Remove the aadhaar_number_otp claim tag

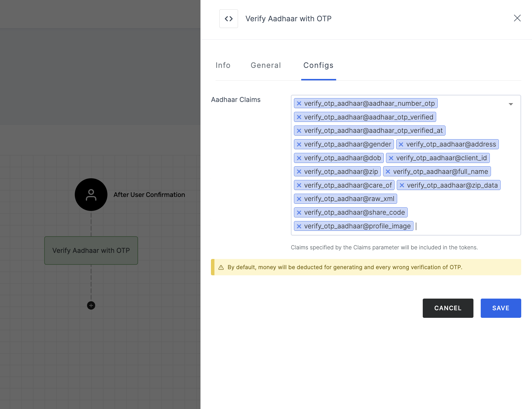point(299,103)
